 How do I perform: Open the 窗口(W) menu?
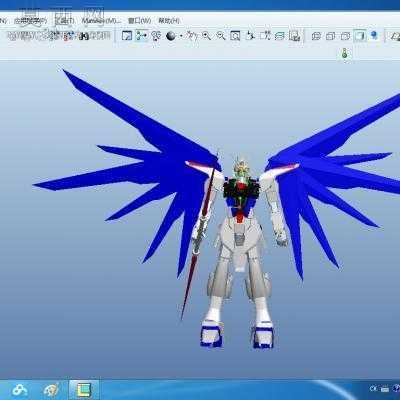(x=139, y=21)
